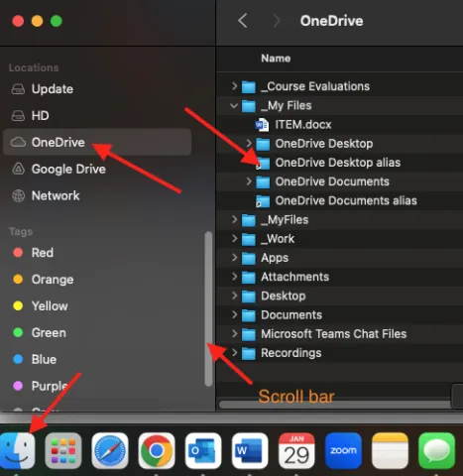Expand the _Work folder

[234, 239]
